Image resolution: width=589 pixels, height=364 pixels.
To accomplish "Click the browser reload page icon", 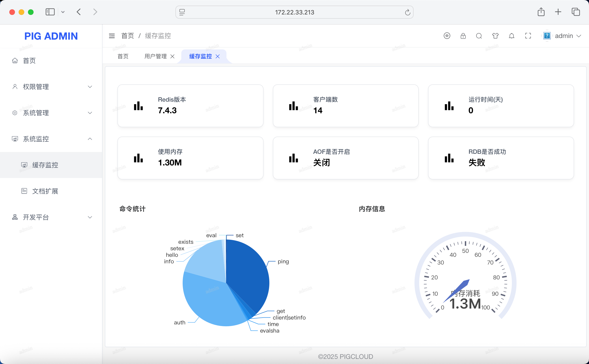I will coord(407,12).
